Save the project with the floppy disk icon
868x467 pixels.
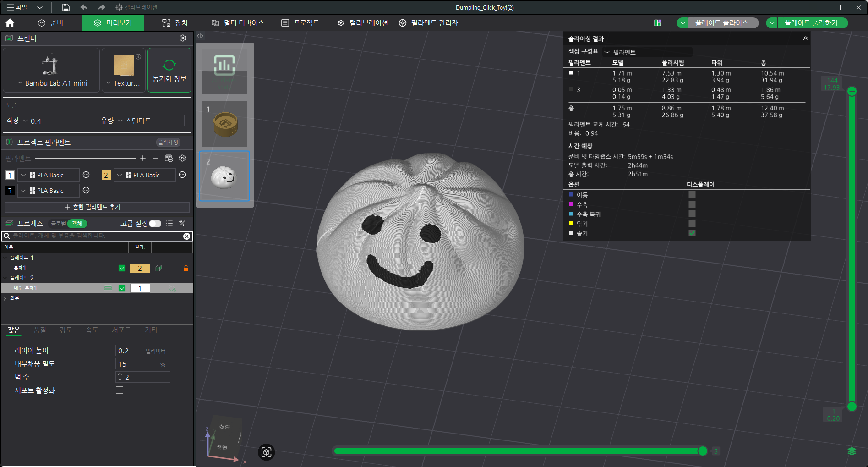click(x=66, y=7)
